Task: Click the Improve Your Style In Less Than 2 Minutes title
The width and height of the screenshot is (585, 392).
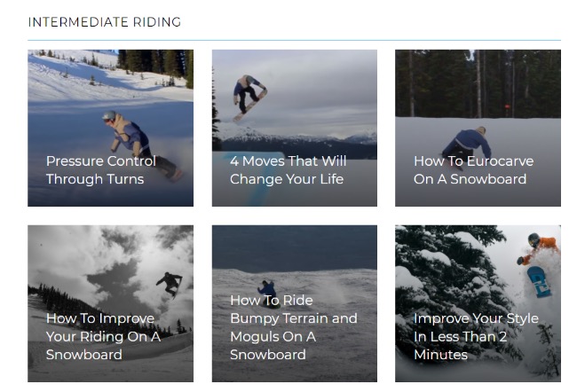Action: [x=475, y=336]
